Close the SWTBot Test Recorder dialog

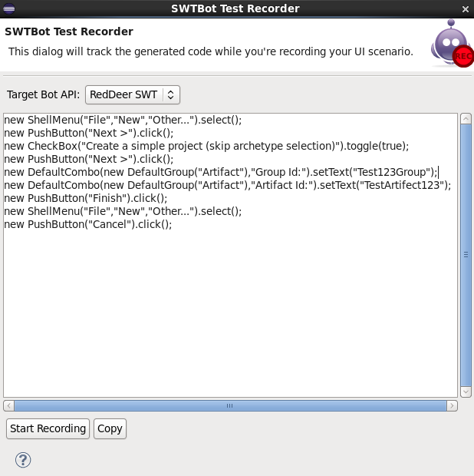click(466, 9)
